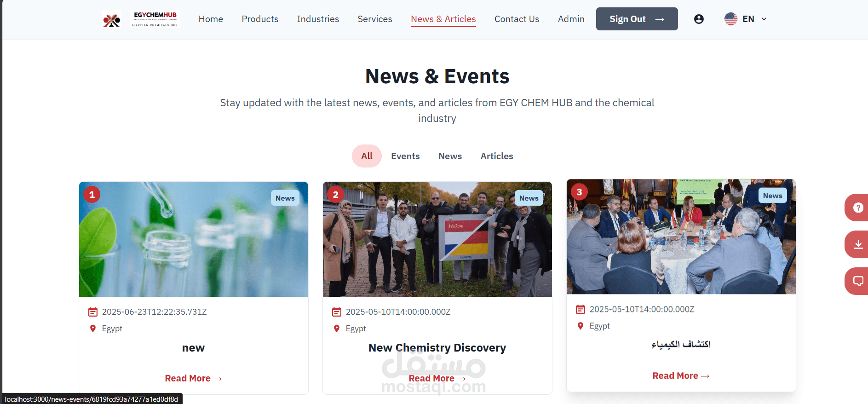This screenshot has height=404, width=868.
Task: Click the download floating side button
Action: (x=858, y=244)
